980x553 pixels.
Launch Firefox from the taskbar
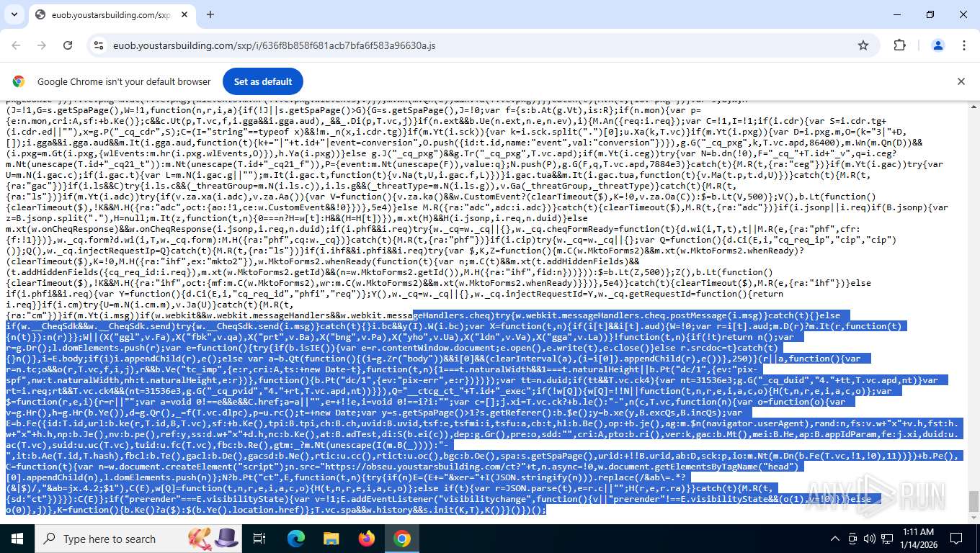(366, 539)
